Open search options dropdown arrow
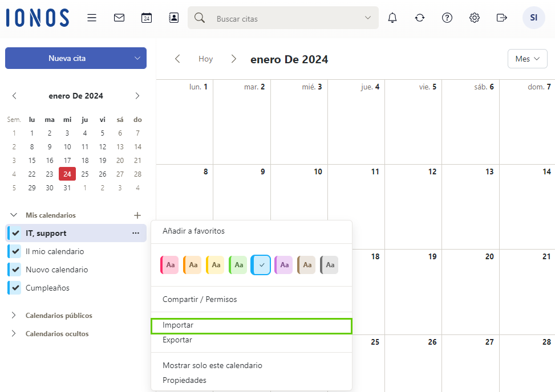 tap(368, 18)
